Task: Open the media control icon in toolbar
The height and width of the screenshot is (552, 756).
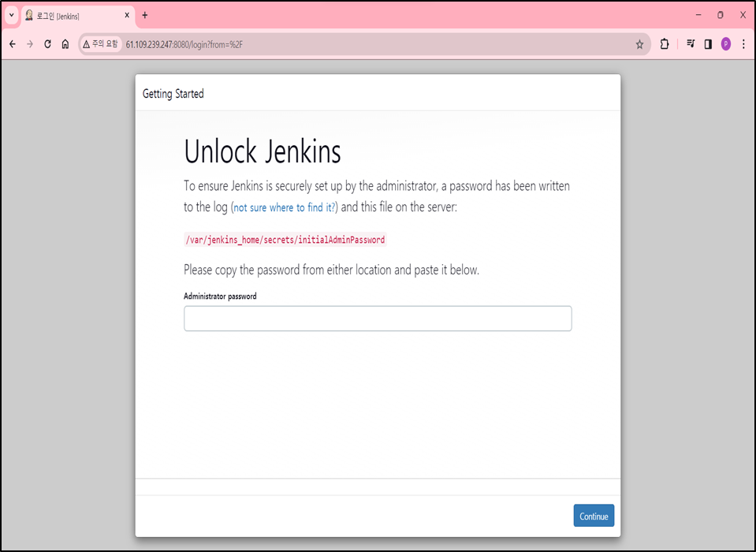Action: (691, 44)
